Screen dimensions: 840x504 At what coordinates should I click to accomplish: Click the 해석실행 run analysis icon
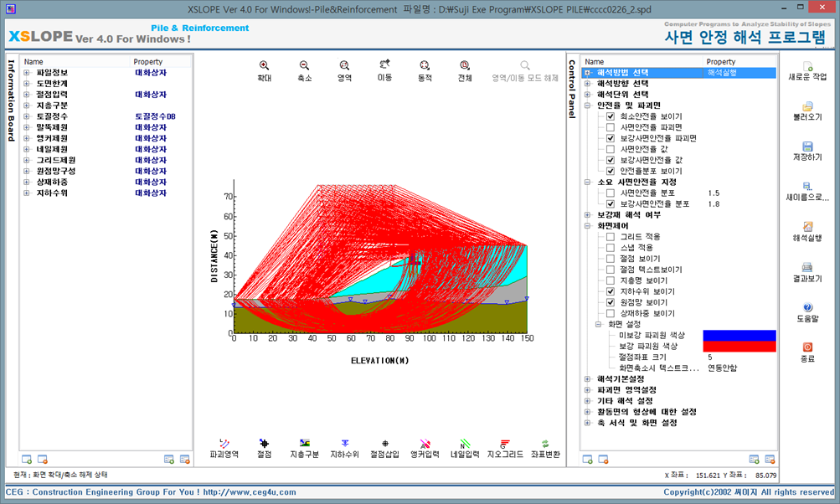pos(807,227)
